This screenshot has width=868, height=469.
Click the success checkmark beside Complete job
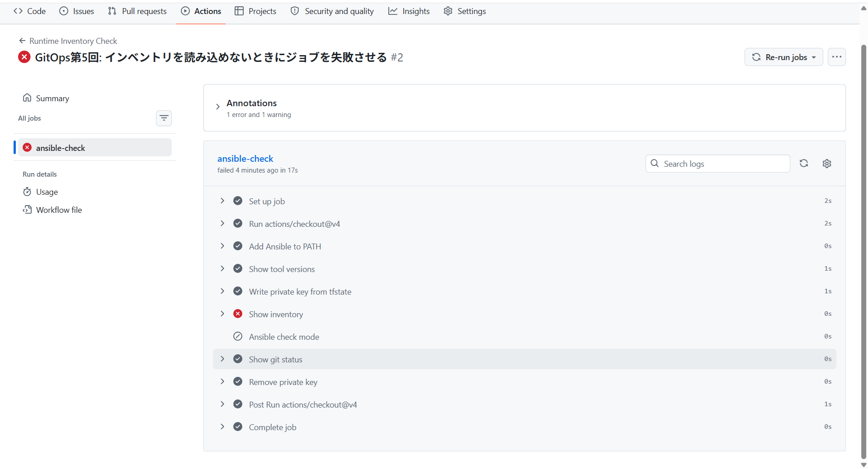point(238,427)
